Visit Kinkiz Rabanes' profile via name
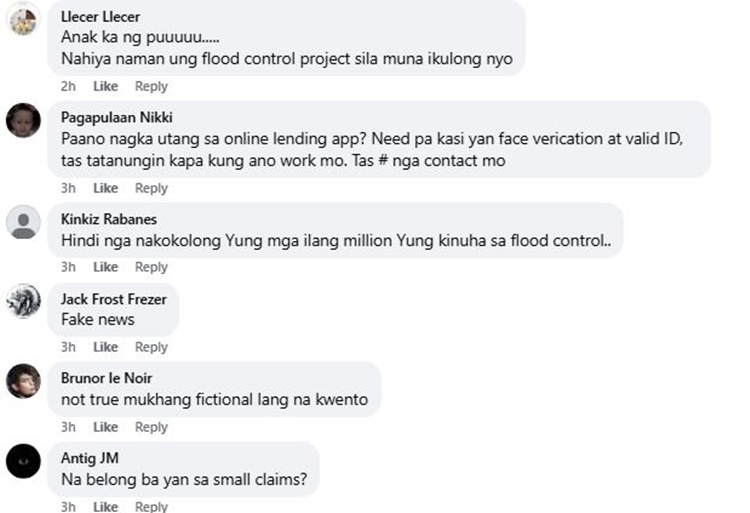Screen dimensions: 750x513 108,219
